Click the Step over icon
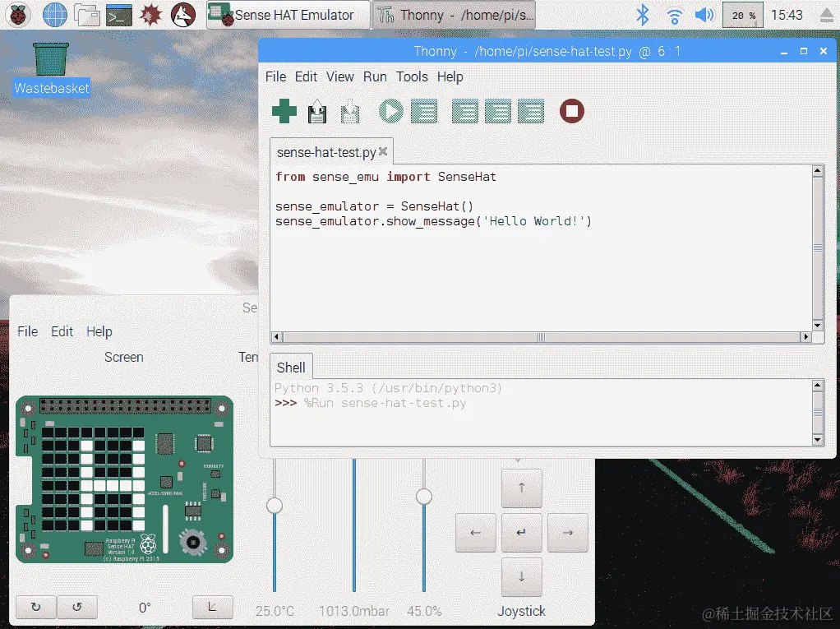The image size is (840, 629). pyautogui.click(x=465, y=112)
